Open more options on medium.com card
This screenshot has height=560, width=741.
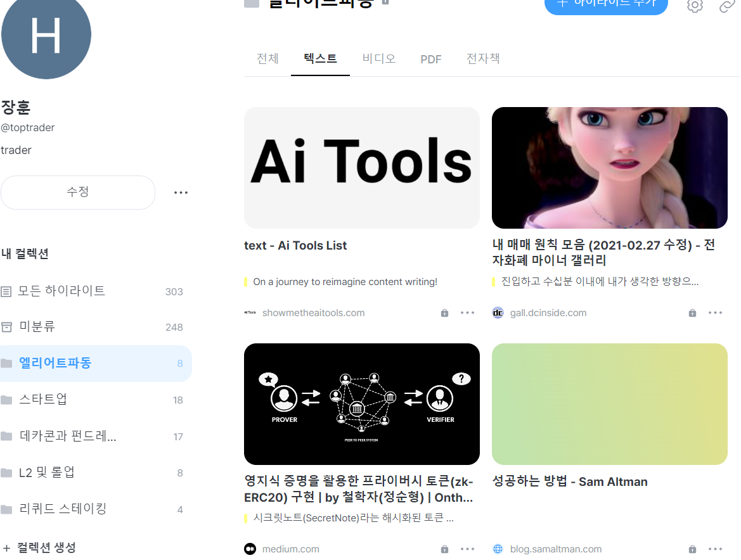(x=467, y=549)
